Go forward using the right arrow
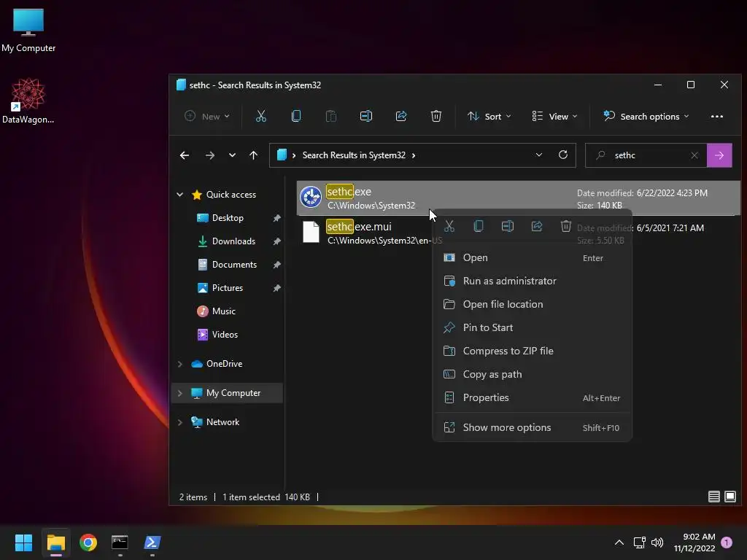The height and width of the screenshot is (560, 747). pos(209,155)
